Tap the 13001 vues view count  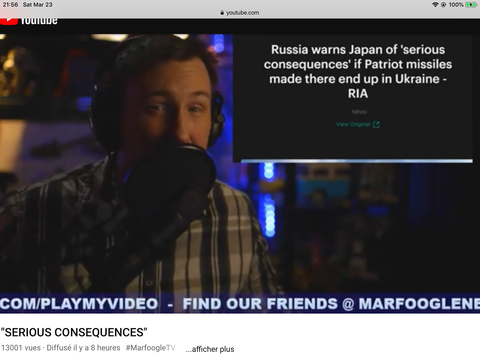point(21,348)
